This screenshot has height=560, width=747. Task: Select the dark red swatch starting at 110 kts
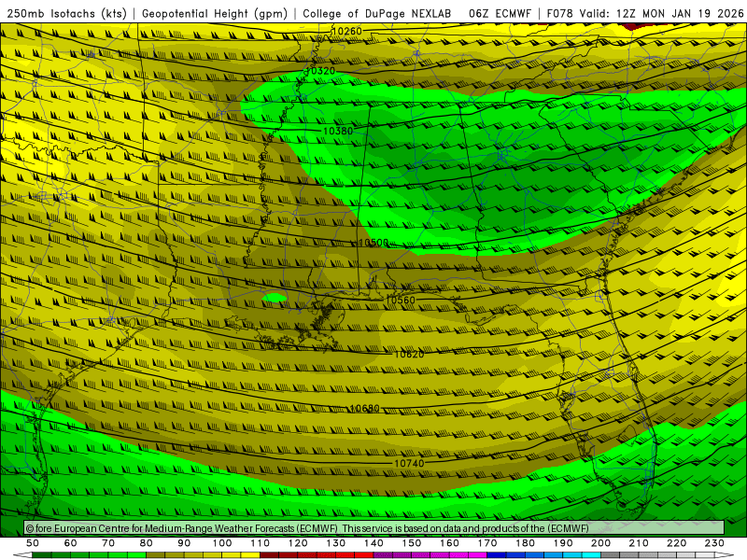coord(270,555)
